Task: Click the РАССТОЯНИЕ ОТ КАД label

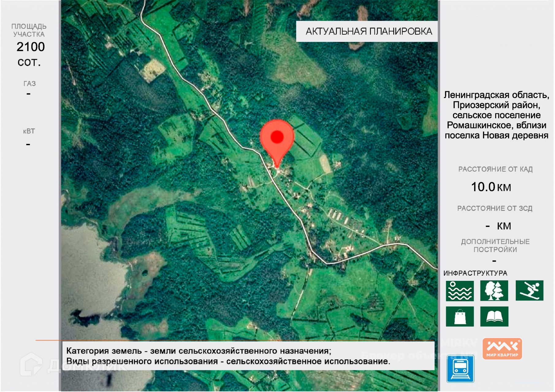Action: coord(495,169)
